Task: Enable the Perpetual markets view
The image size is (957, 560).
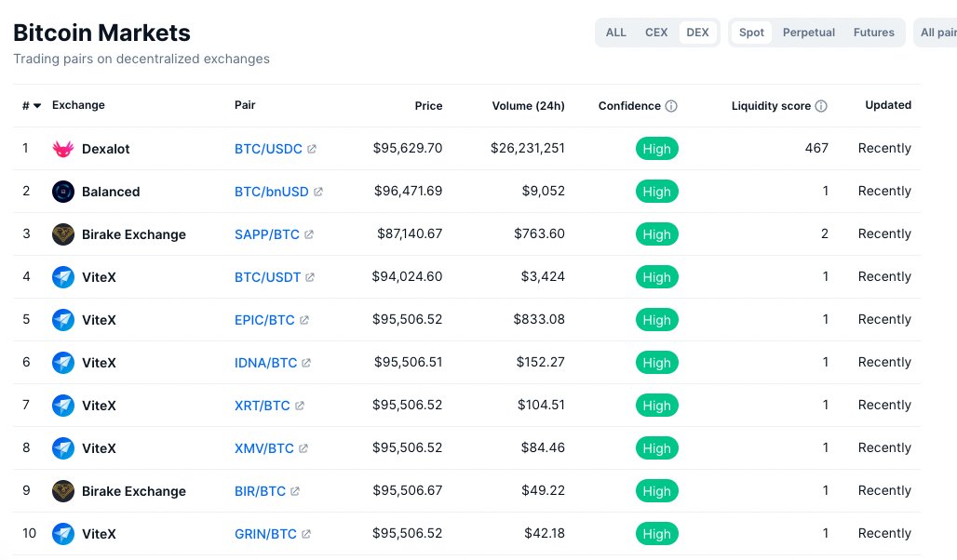Action: 808,32
